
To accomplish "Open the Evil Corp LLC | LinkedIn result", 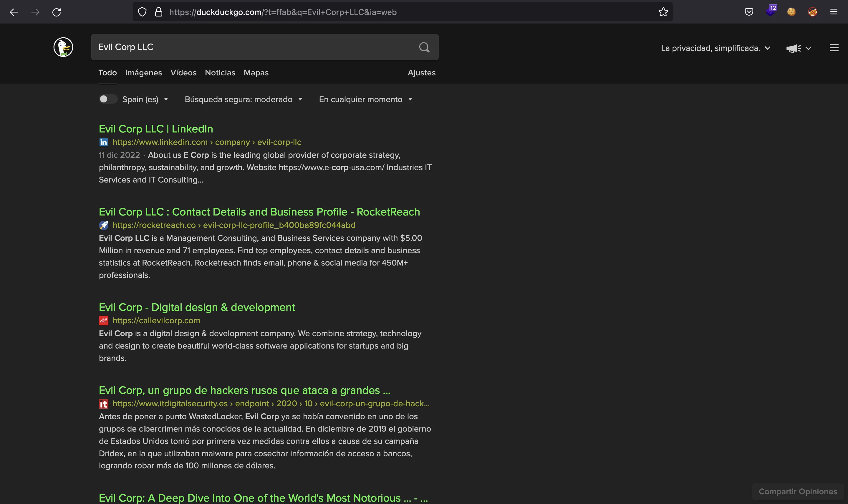I will pos(156,129).
